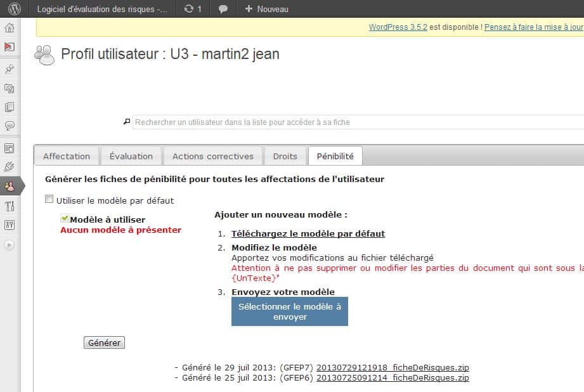The image size is (584, 392).
Task: Open the Media library sidebar icon
Action: (10, 88)
